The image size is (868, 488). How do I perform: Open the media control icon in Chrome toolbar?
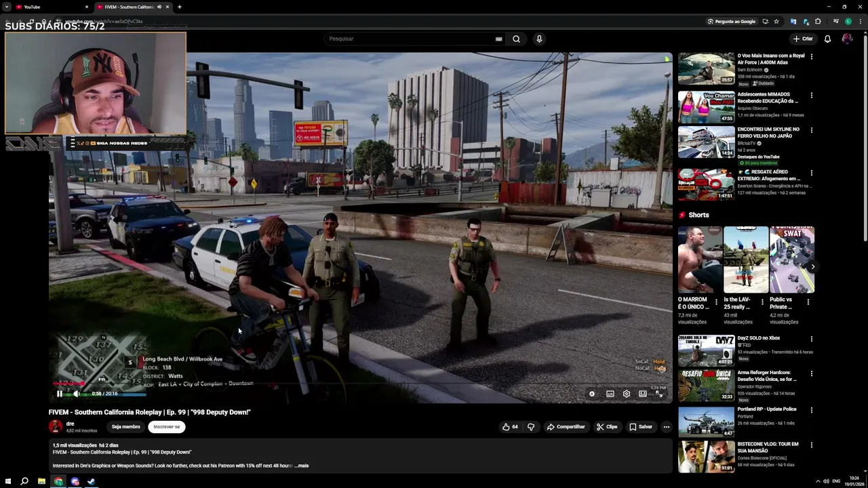[835, 21]
